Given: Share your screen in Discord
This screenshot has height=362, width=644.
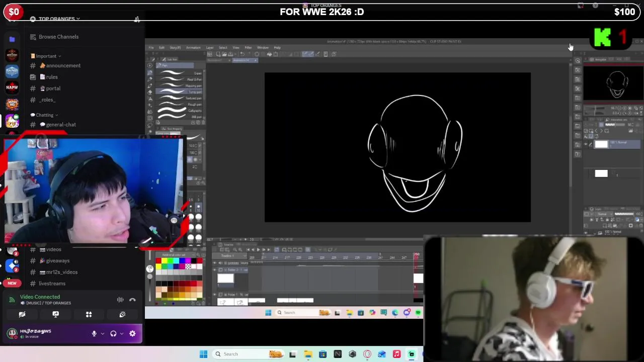Looking at the screenshot, I should (55, 314).
